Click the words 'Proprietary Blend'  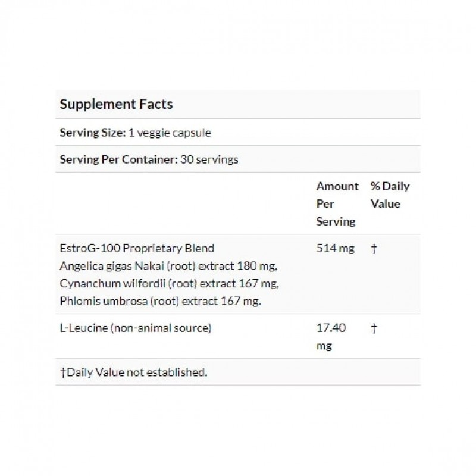(x=165, y=248)
